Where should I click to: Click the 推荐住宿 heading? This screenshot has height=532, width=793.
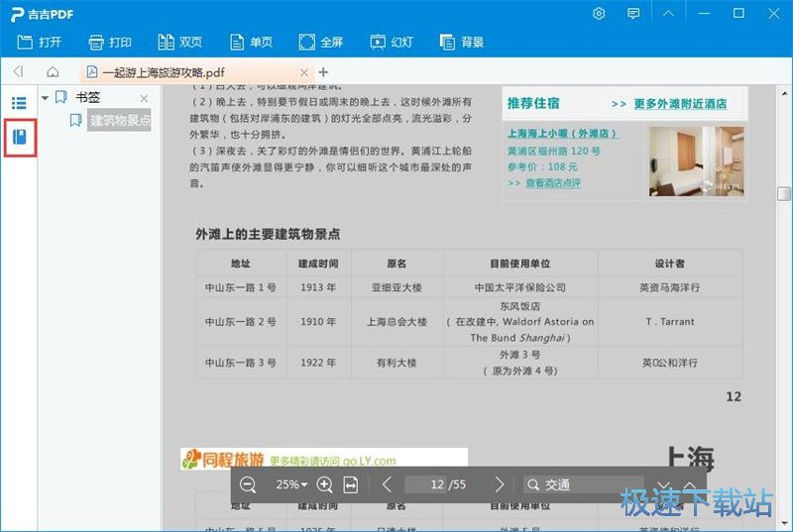point(533,103)
